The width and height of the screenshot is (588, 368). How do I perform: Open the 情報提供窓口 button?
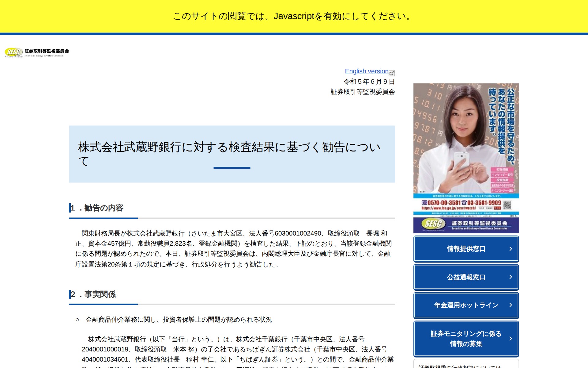pyautogui.click(x=466, y=249)
